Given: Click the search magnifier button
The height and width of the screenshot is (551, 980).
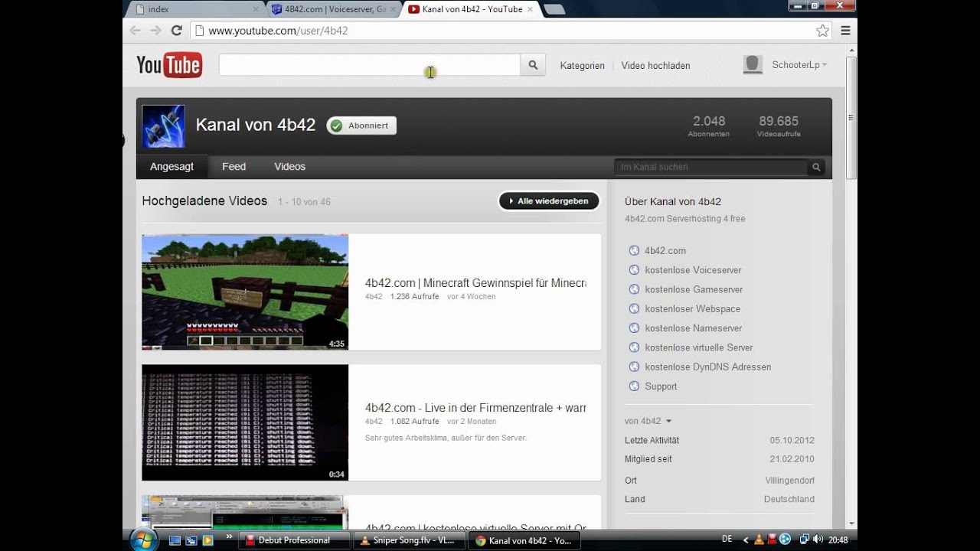Looking at the screenshot, I should (x=533, y=65).
